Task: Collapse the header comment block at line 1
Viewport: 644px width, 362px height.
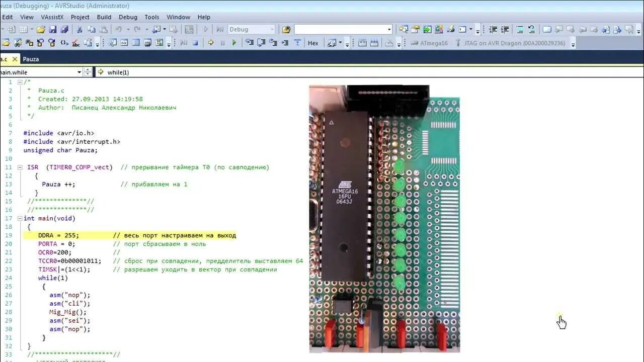Action: tap(20, 82)
